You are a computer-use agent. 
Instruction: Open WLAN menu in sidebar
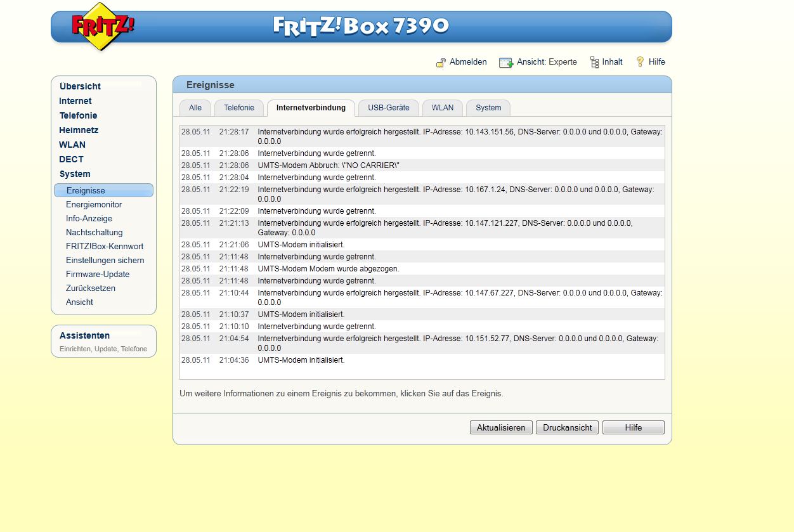tap(72, 145)
